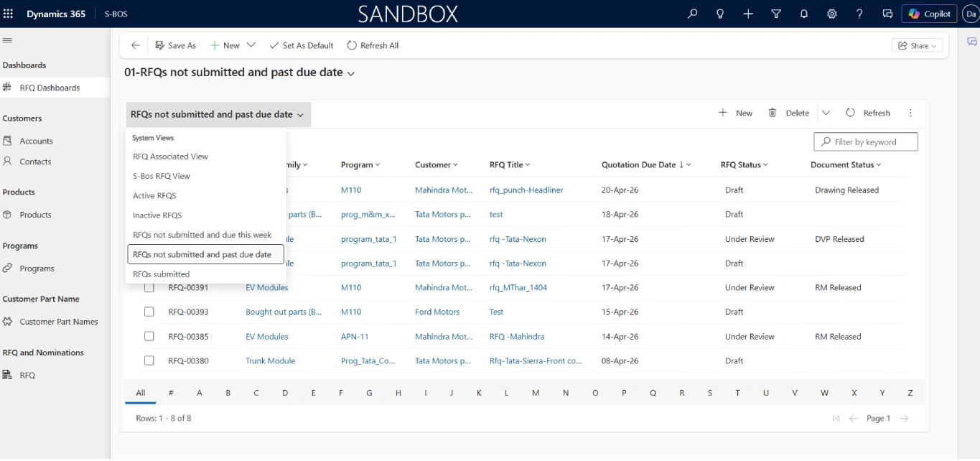
Task: Open the user account avatar Da
Action: [971, 14]
